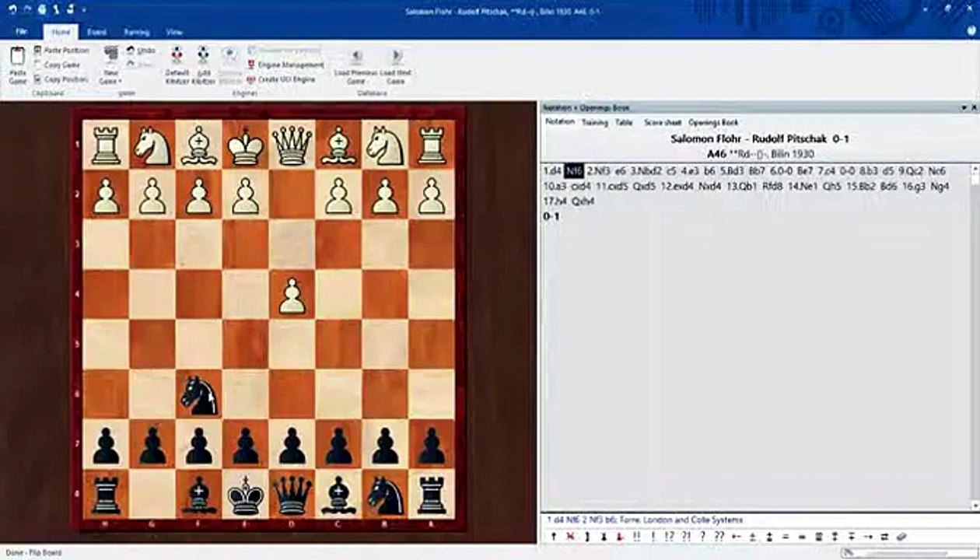The width and height of the screenshot is (980, 560).
Task: Insert the → with attack symbol
Action: 866,537
